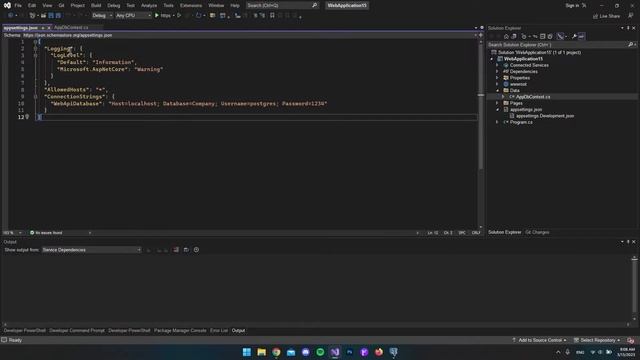The width and height of the screenshot is (640, 360).
Task: Open the Any CPU platform dropdown
Action: (133, 16)
